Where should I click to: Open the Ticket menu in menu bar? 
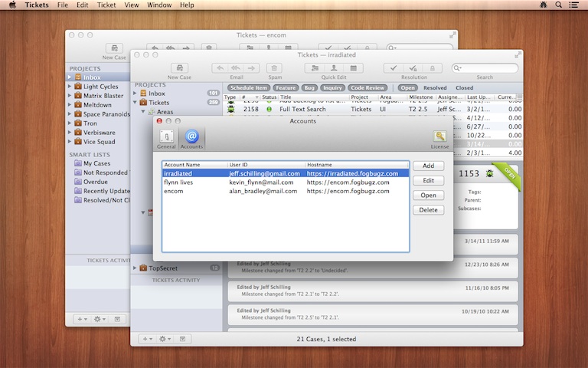pos(106,5)
